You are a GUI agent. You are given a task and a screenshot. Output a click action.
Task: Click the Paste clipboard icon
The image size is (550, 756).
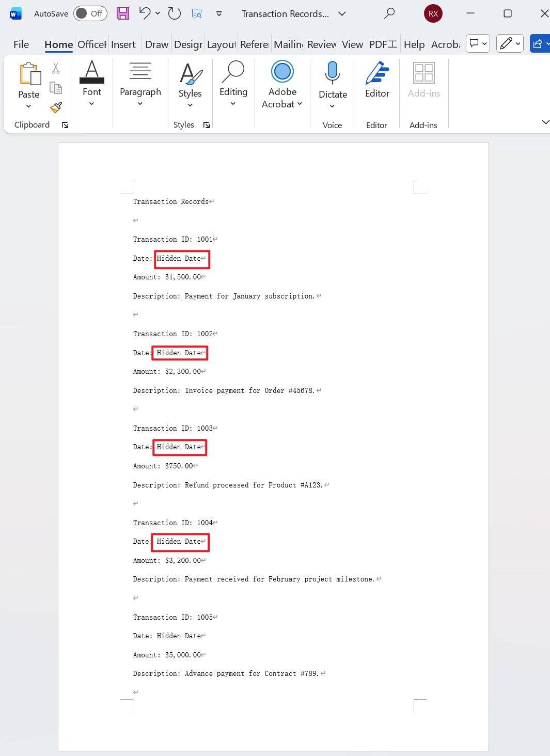point(29,74)
